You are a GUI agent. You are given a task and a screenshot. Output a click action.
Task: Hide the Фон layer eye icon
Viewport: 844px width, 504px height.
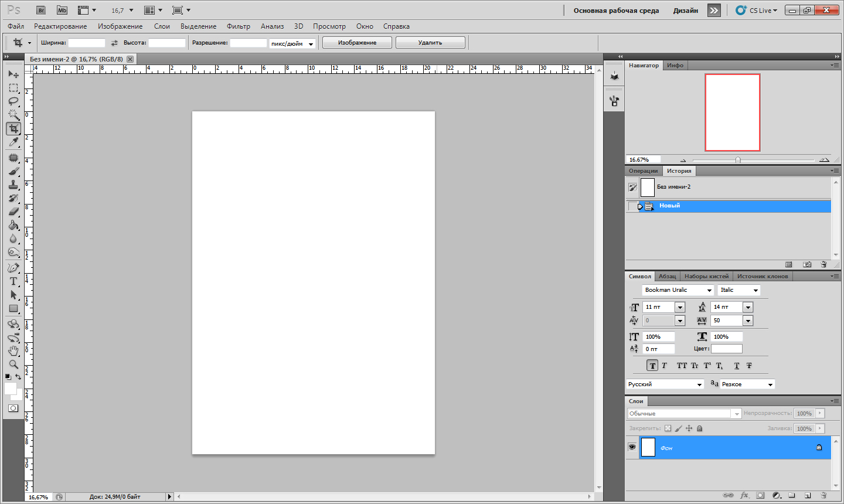(632, 447)
